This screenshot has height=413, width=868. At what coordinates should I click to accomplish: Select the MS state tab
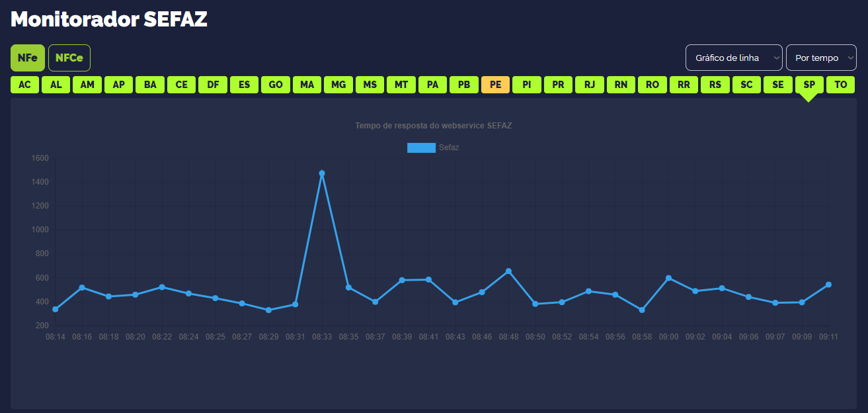[370, 85]
